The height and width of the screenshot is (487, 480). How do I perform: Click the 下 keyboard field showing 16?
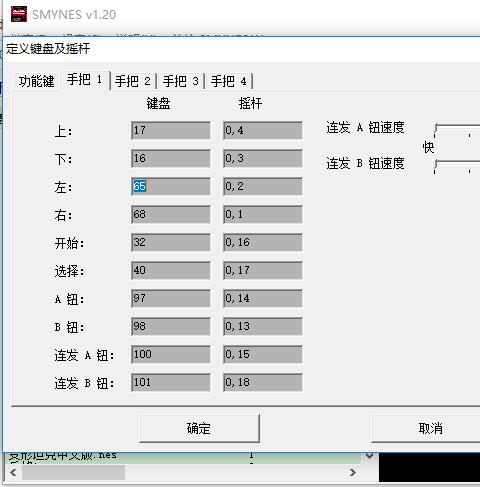pos(171,158)
